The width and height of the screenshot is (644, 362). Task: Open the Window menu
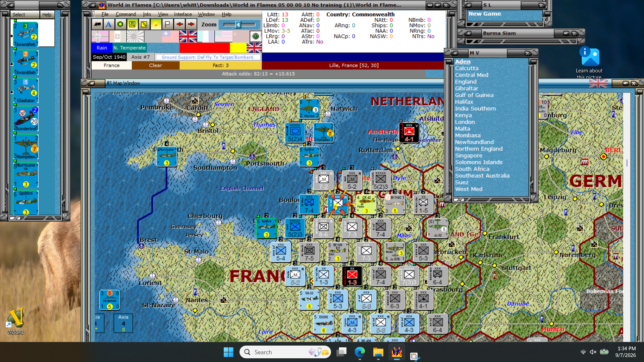click(x=206, y=14)
